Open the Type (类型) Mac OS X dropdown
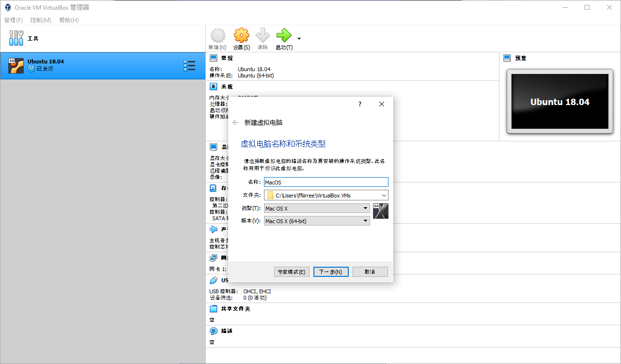621x364 pixels. point(317,208)
